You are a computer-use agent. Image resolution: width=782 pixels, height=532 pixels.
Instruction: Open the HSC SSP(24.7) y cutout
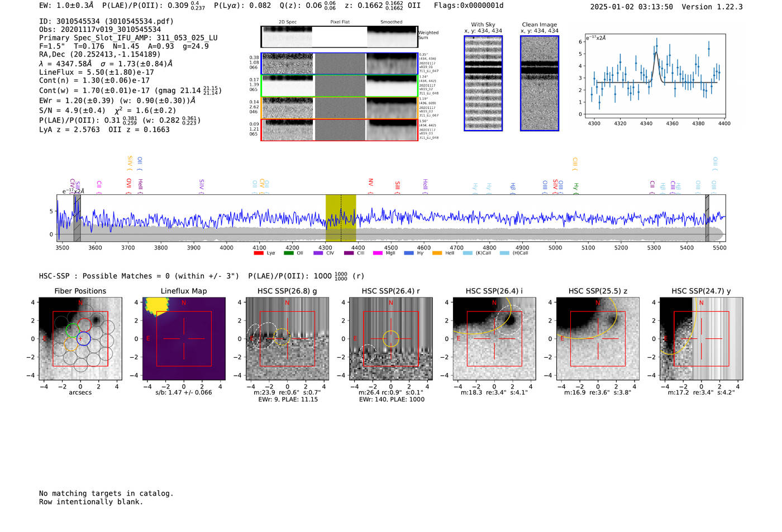pos(702,339)
